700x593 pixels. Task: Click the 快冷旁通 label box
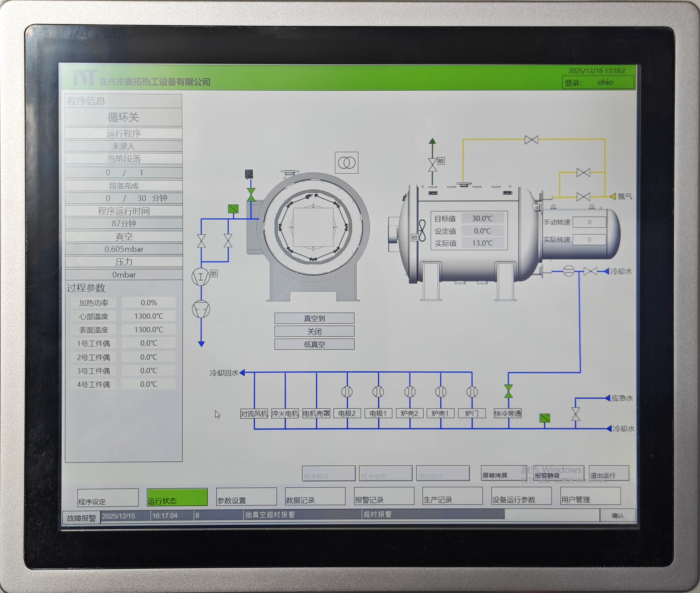[x=507, y=413]
